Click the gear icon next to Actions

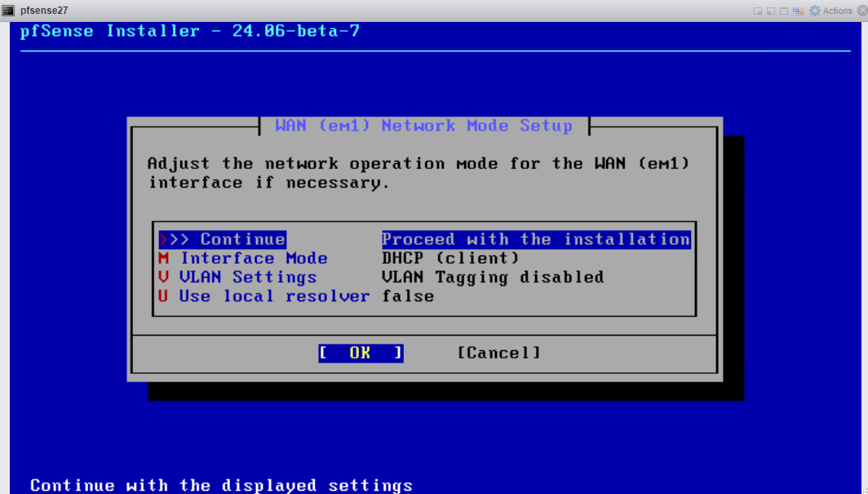pyautogui.click(x=814, y=11)
